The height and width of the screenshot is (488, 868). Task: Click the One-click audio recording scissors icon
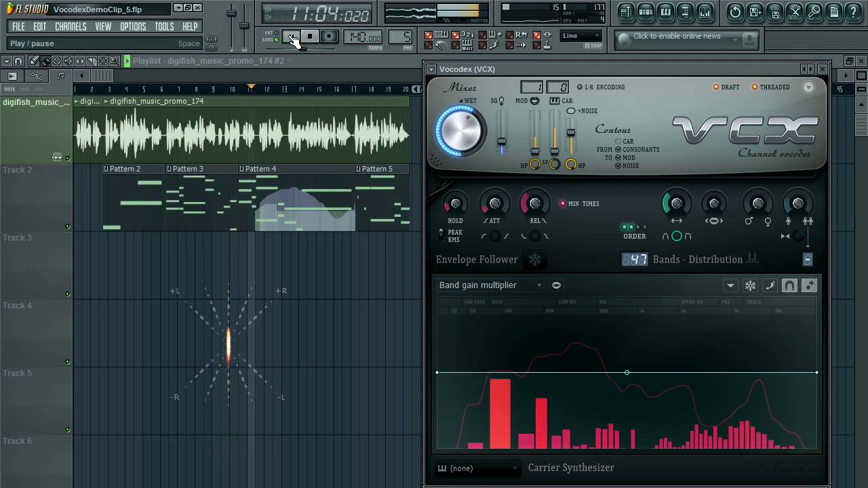tap(795, 12)
